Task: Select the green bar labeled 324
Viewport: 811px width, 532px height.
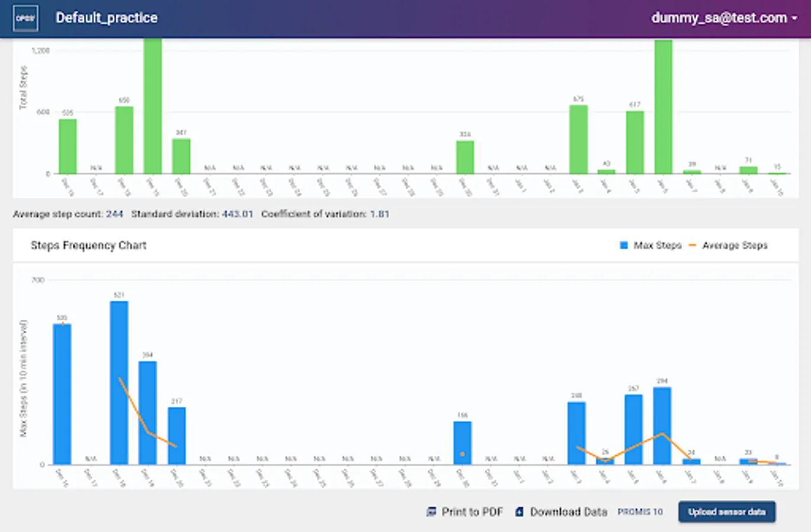Action: tap(465, 157)
